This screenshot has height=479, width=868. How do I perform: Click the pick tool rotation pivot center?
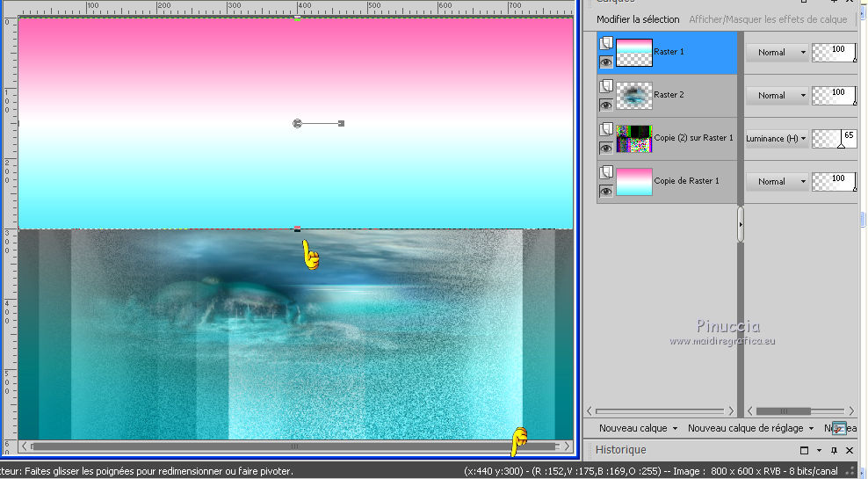(x=297, y=124)
